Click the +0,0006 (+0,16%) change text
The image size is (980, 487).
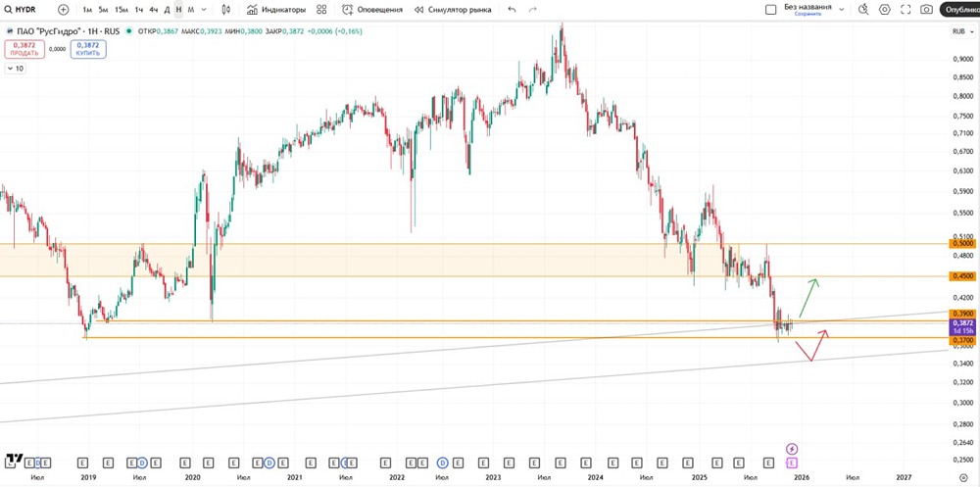pos(334,31)
